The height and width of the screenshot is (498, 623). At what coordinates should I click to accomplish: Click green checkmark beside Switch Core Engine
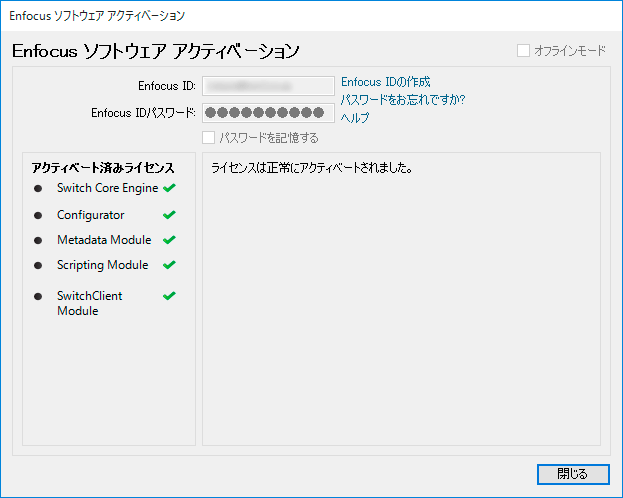coord(169,188)
